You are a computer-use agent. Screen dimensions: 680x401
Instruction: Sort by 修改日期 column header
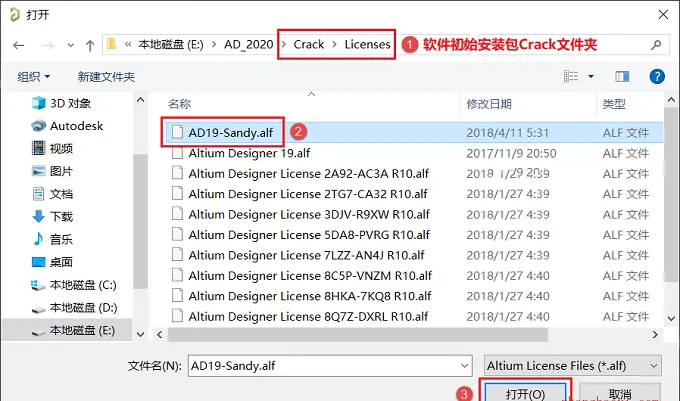coord(489,104)
